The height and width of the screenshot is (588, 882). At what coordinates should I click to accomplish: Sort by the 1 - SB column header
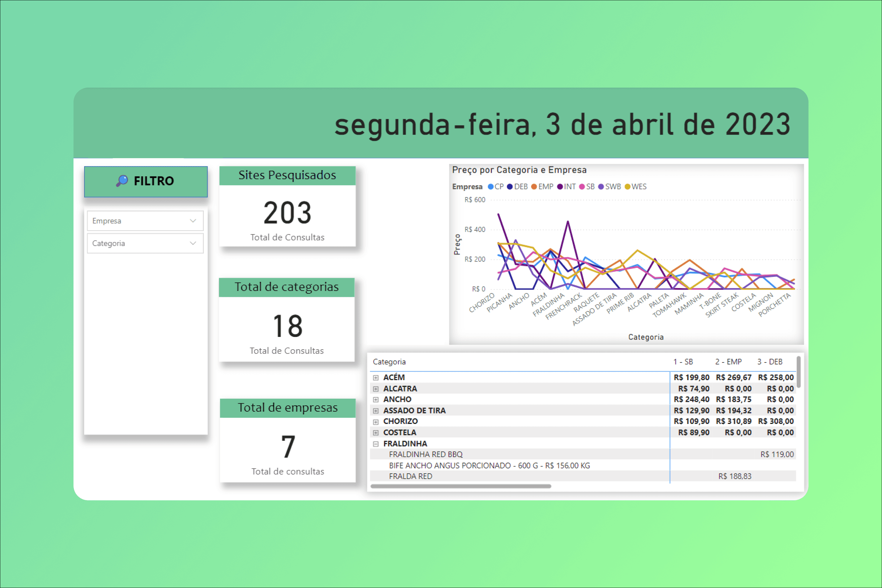tap(683, 362)
